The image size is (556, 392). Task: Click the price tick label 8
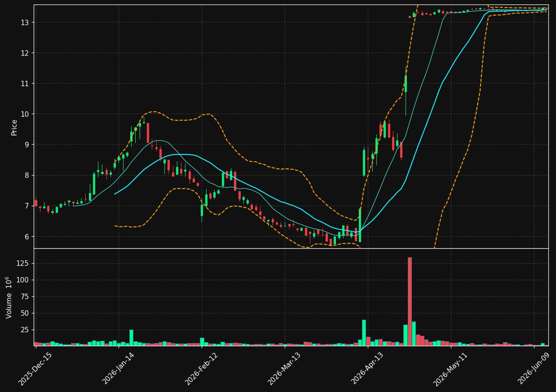(27, 175)
